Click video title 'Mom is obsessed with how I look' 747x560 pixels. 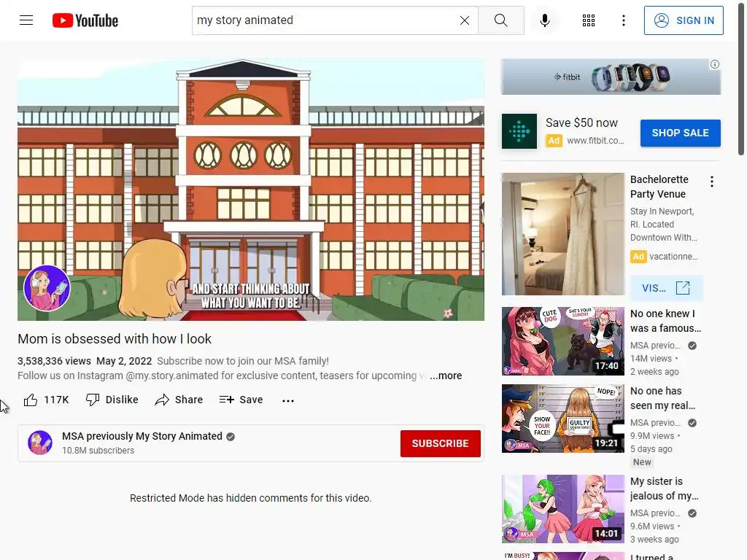point(115,338)
